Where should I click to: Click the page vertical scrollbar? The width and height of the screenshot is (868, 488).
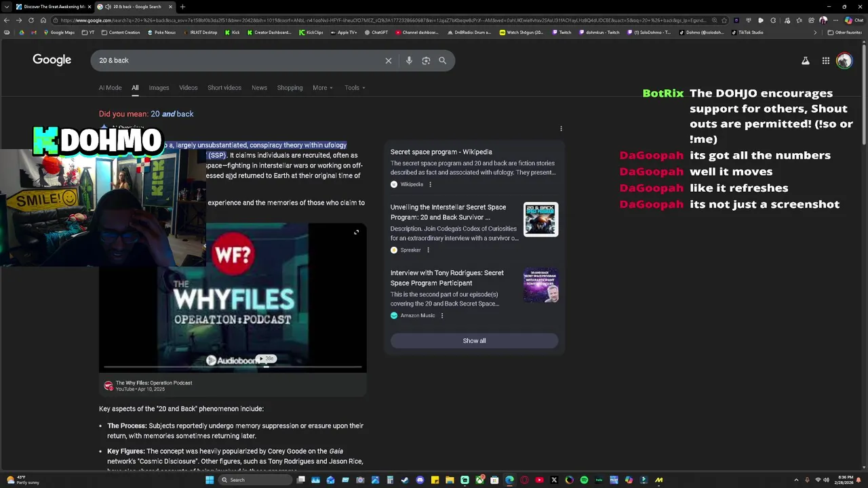864,95
